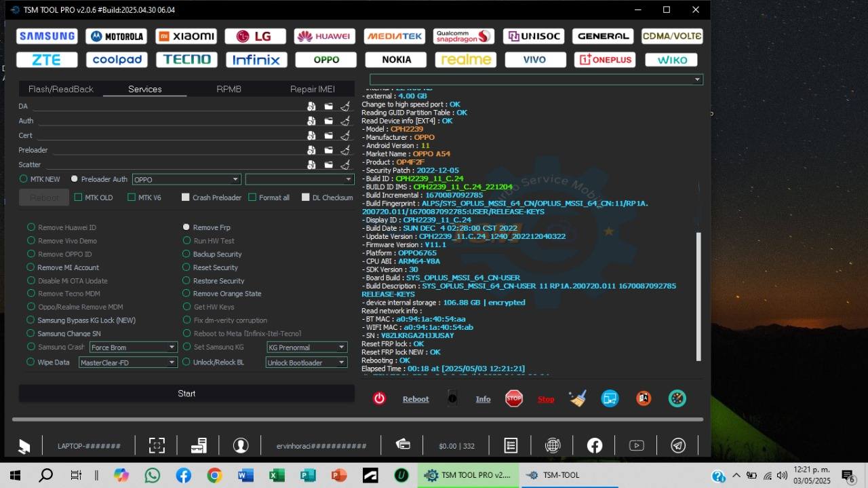Browse folder icon for Auth file
This screenshot has height=488, width=868.
point(328,121)
